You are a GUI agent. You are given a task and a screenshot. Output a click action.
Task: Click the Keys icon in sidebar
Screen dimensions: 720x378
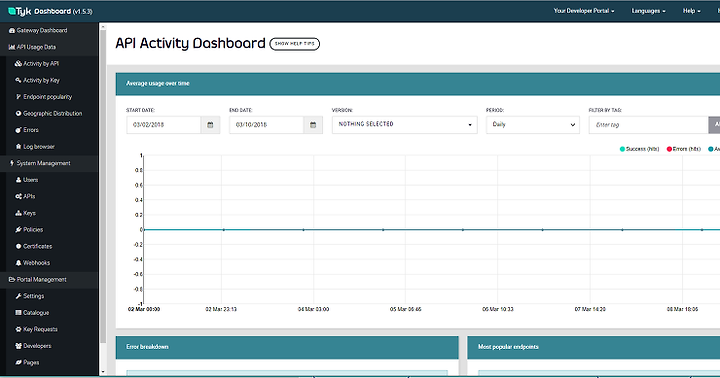(x=18, y=213)
